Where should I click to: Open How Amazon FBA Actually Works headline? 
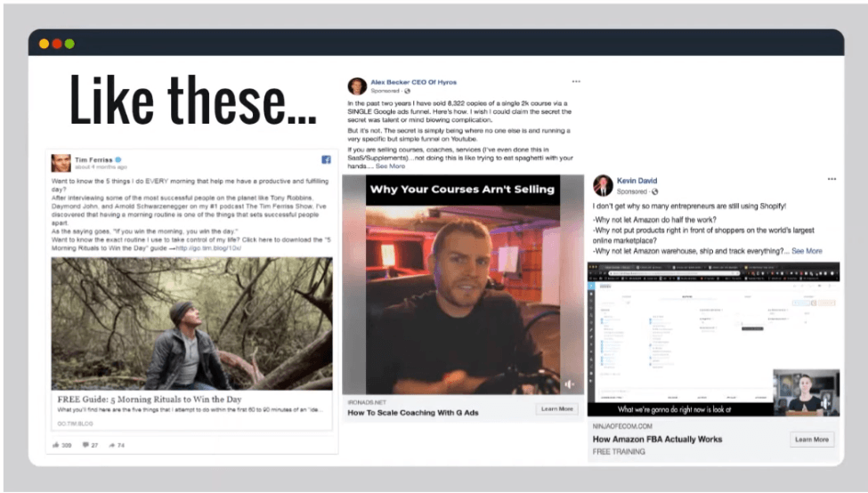[657, 439]
